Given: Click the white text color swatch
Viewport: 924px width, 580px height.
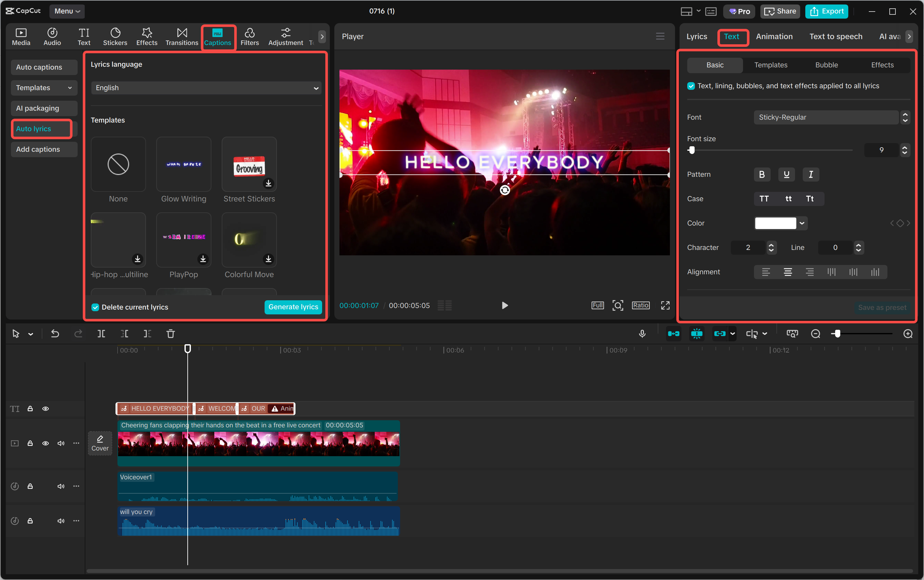Looking at the screenshot, I should coord(775,223).
